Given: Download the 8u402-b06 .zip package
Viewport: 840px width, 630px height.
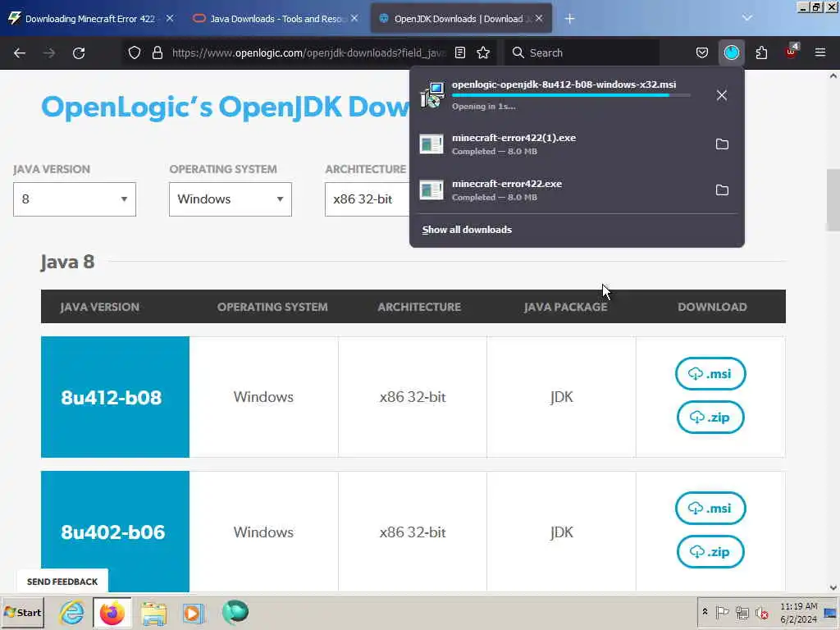Looking at the screenshot, I should [x=710, y=552].
